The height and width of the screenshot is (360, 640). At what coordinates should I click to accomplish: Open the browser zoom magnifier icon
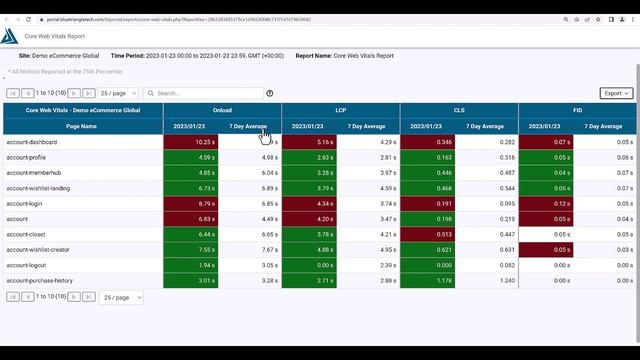pos(566,19)
